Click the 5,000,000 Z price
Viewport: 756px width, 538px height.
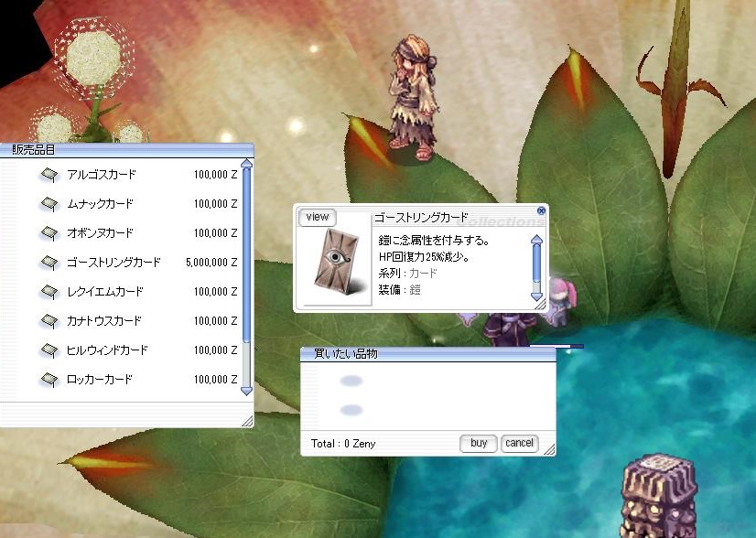coord(211,263)
